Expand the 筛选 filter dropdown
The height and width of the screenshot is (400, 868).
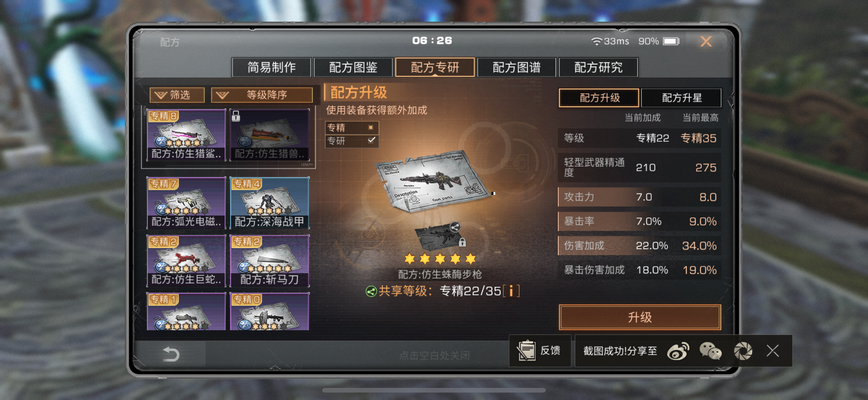[x=177, y=95]
